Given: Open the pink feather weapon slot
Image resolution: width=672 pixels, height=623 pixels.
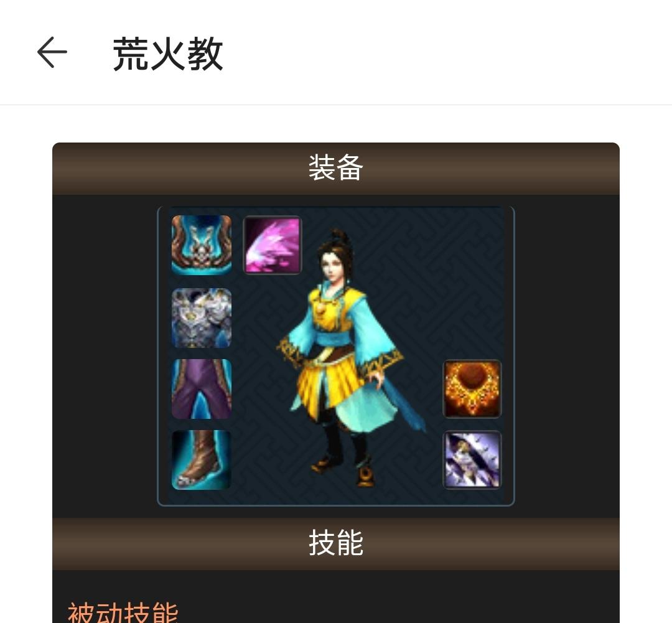Looking at the screenshot, I should coord(273,245).
